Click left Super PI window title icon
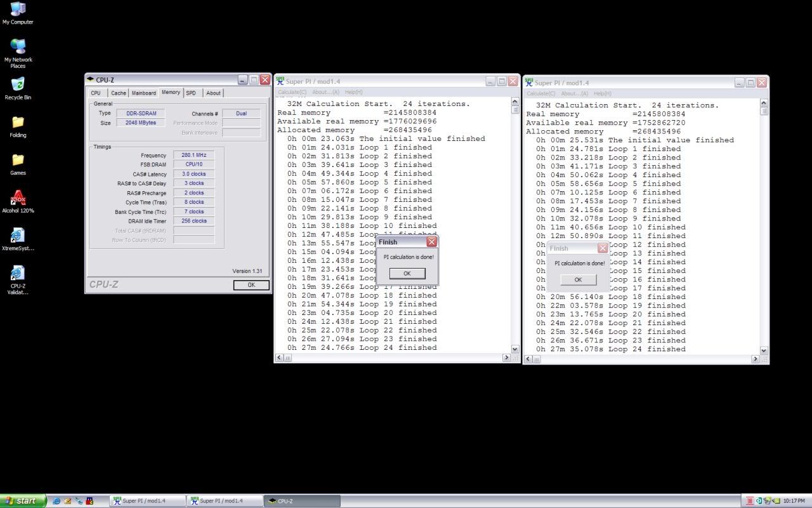Image resolution: width=812 pixels, height=508 pixels. point(280,81)
